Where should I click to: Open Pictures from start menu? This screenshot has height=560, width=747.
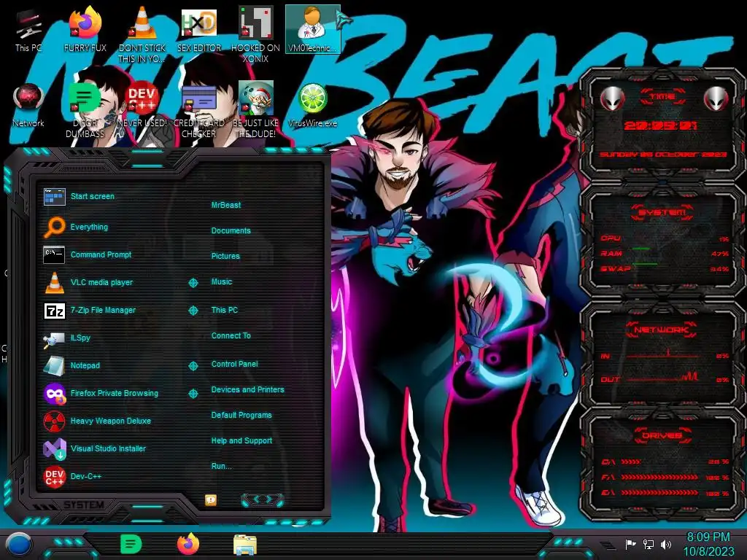coord(225,256)
